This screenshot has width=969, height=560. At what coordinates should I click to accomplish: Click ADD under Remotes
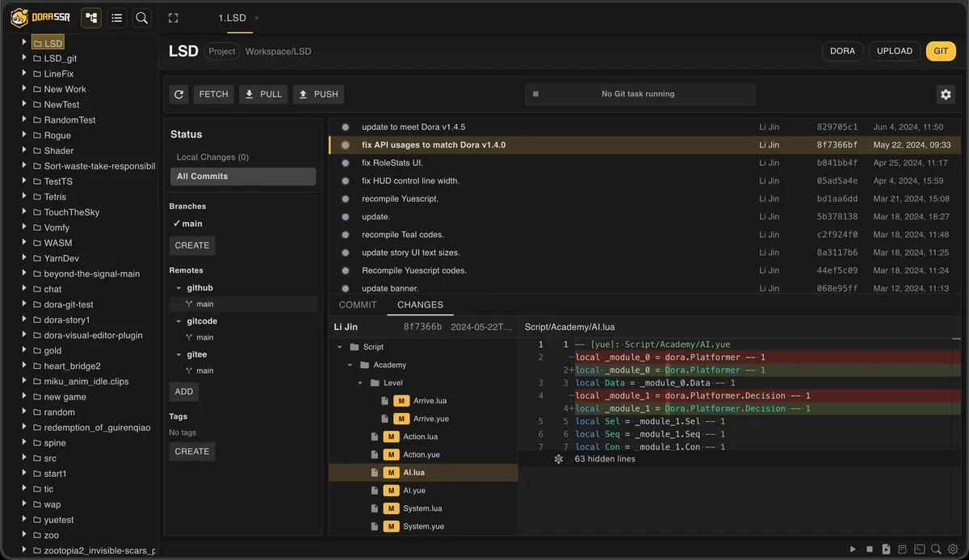(x=184, y=391)
